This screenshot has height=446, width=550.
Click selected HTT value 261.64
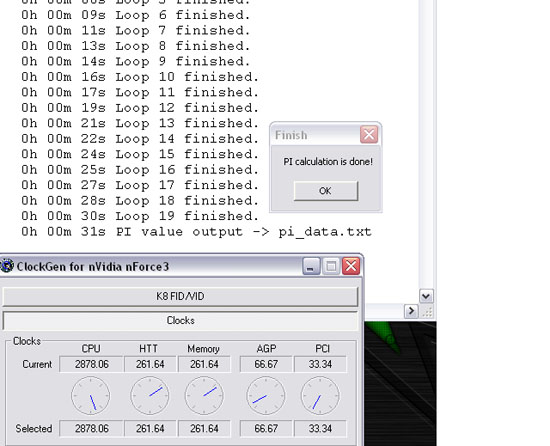point(150,428)
